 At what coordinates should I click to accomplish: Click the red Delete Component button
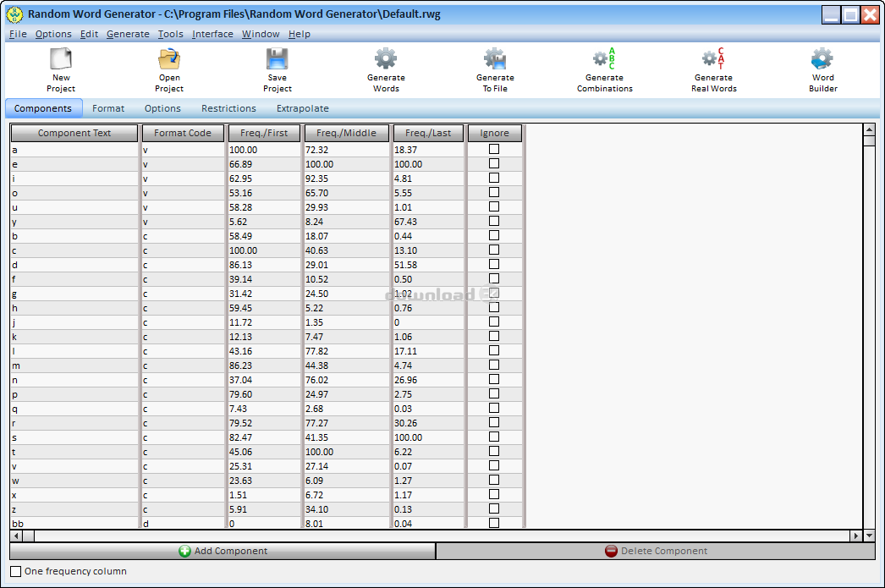point(655,551)
